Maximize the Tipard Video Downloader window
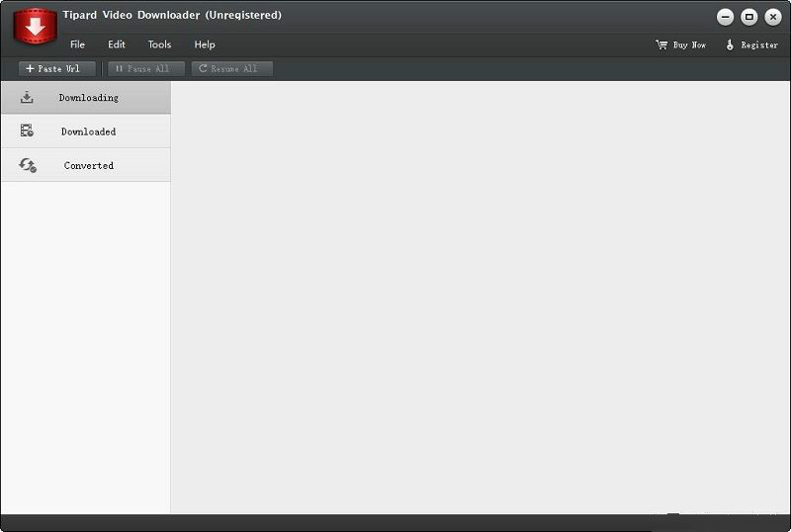 tap(749, 17)
